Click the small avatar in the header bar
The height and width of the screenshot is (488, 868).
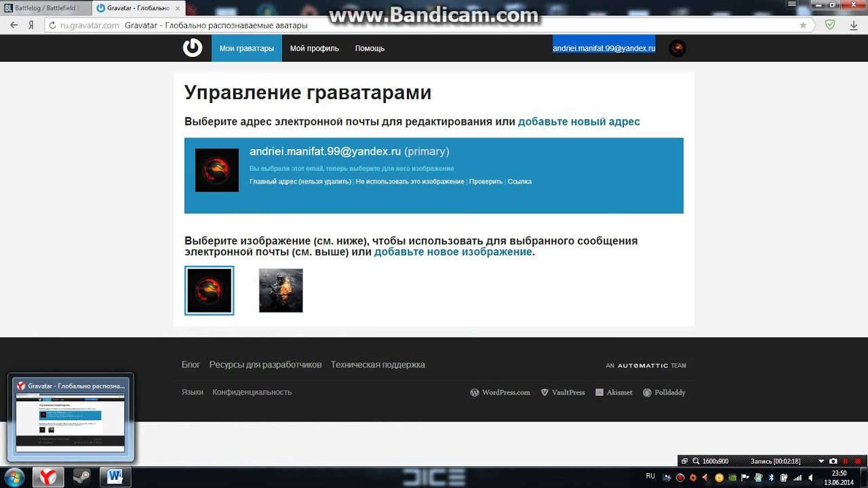click(677, 48)
